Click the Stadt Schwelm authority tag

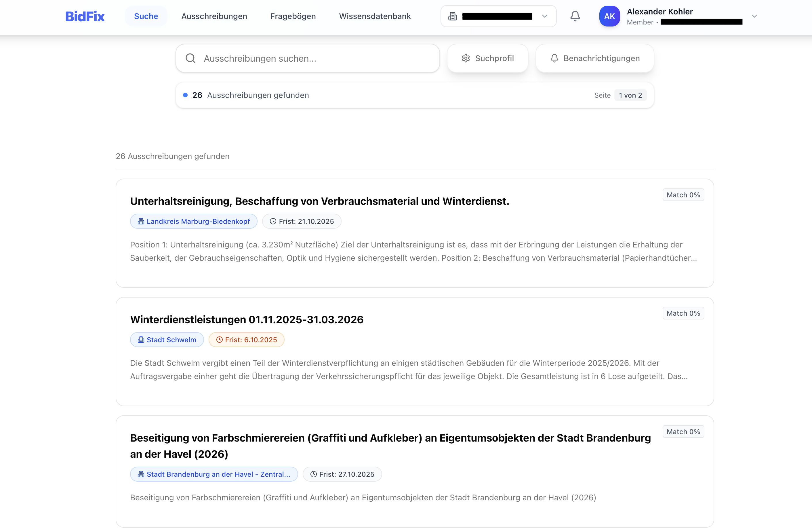coord(167,340)
